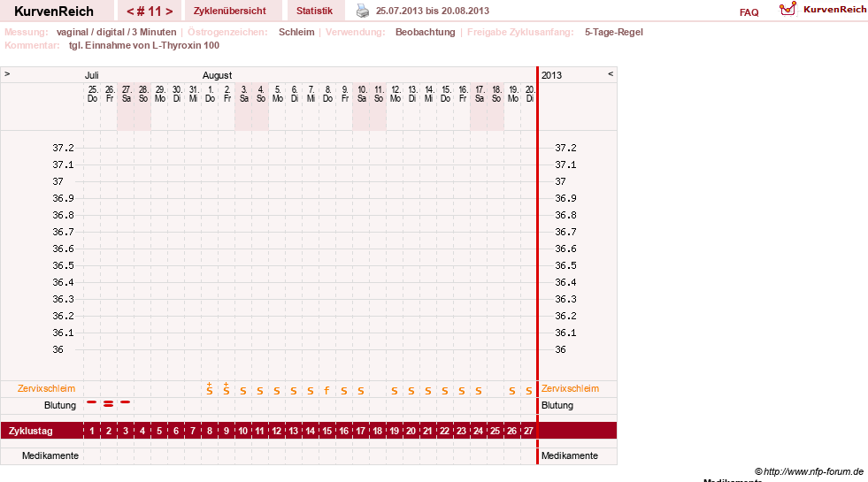Screen dimensions: 868x482
Task: Click the '5-Tage-Regel' setting text
Action: coord(614,32)
